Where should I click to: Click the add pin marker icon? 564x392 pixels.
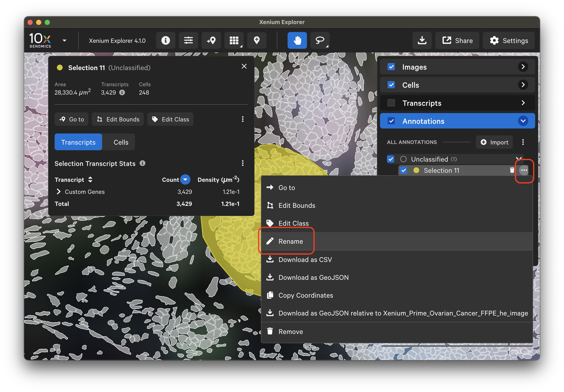click(256, 40)
